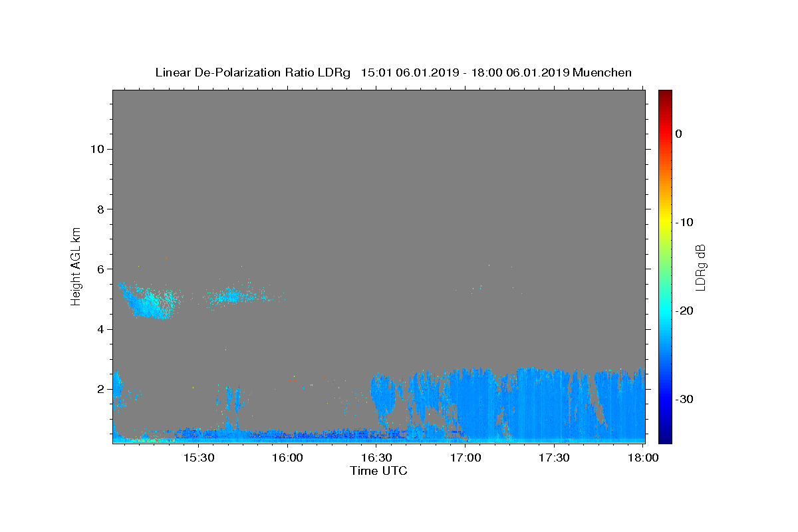
Task: Click the 18:00 time tick label
Action: (x=643, y=458)
